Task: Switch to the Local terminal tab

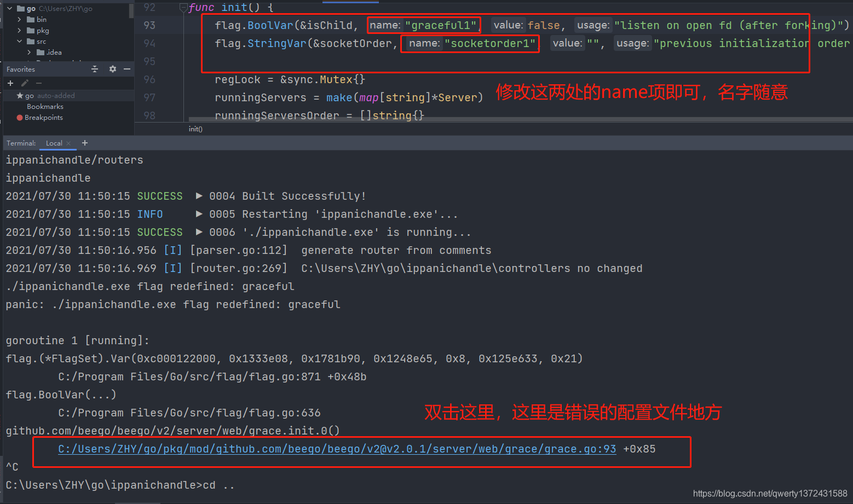Action: (54, 143)
